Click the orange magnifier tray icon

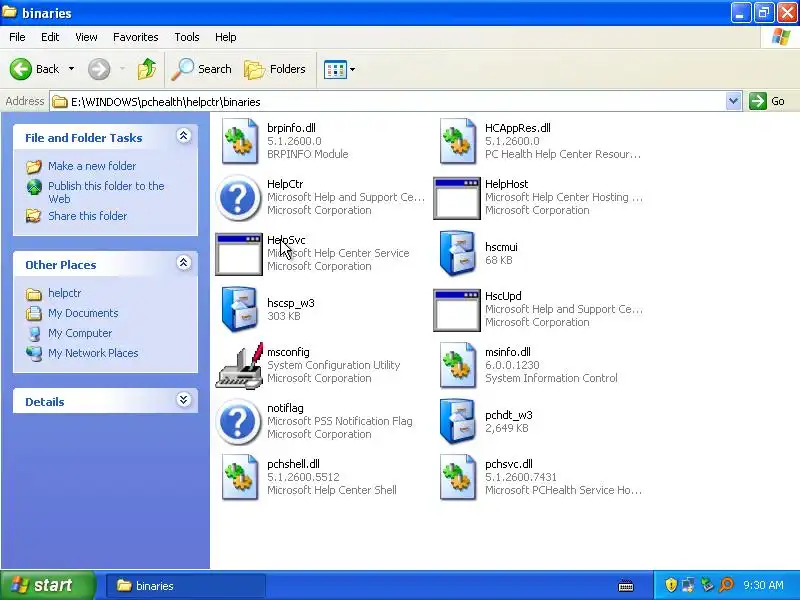click(x=726, y=585)
